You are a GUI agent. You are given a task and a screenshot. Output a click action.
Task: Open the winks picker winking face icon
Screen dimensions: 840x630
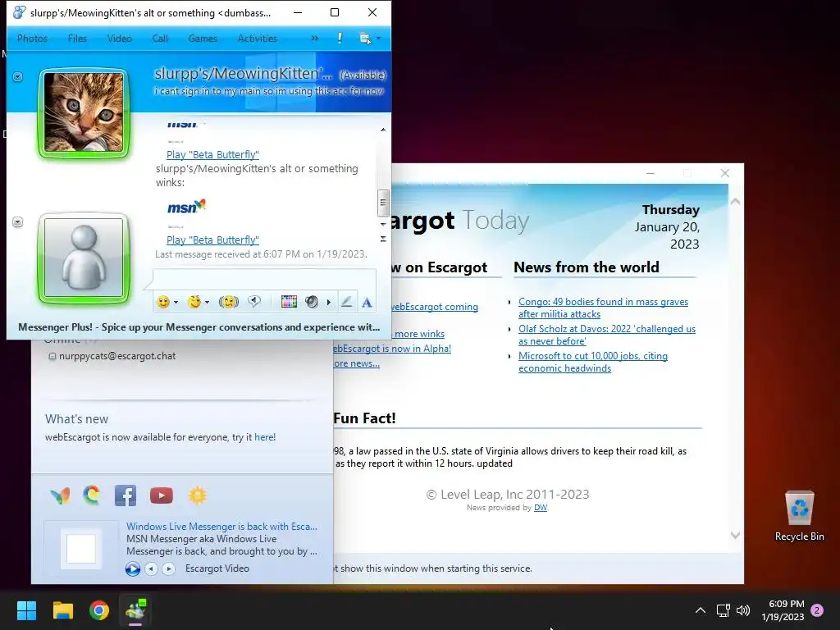pos(194,302)
